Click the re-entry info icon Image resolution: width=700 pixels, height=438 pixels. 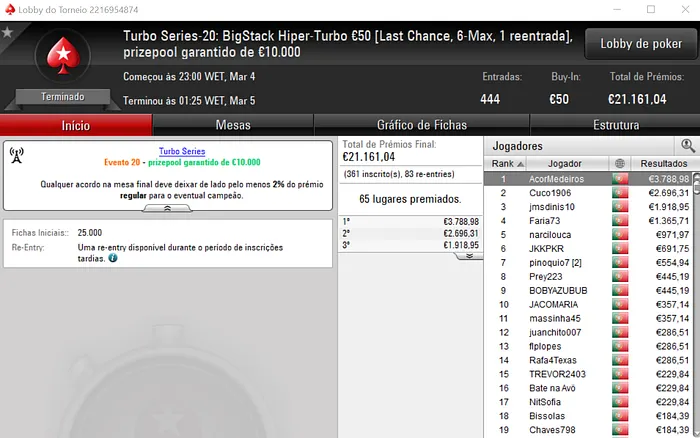click(113, 258)
